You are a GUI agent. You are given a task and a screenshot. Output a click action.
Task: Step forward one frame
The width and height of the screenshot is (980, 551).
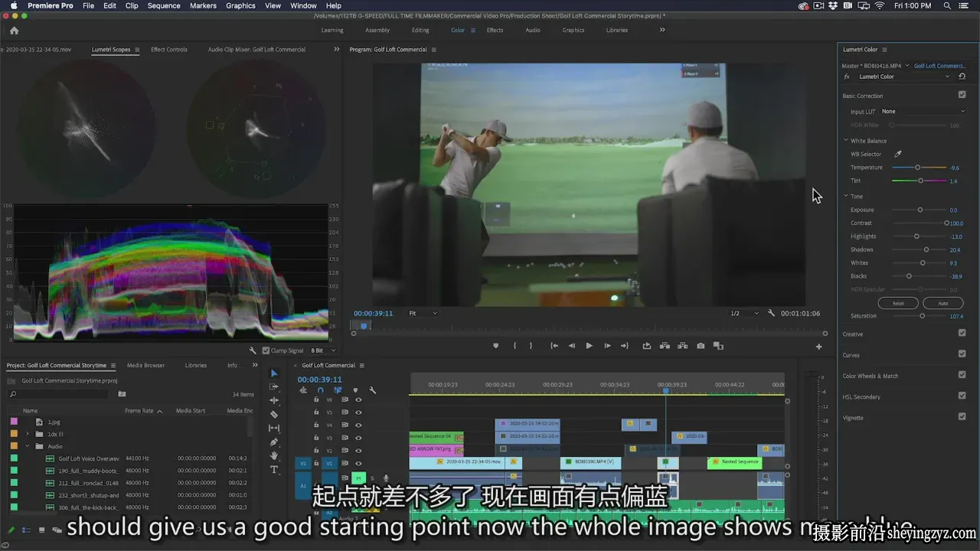click(x=607, y=346)
